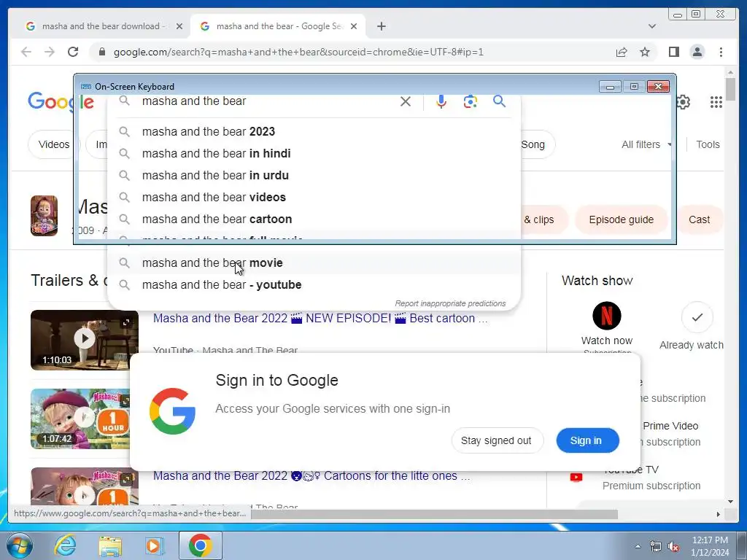
Task: Click the blue 'Sign in' button
Action: 587,440
